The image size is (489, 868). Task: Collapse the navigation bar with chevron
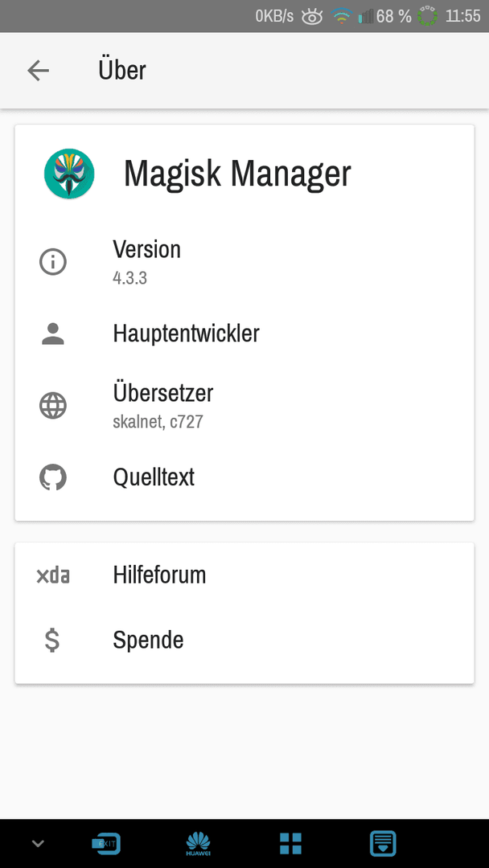(38, 844)
